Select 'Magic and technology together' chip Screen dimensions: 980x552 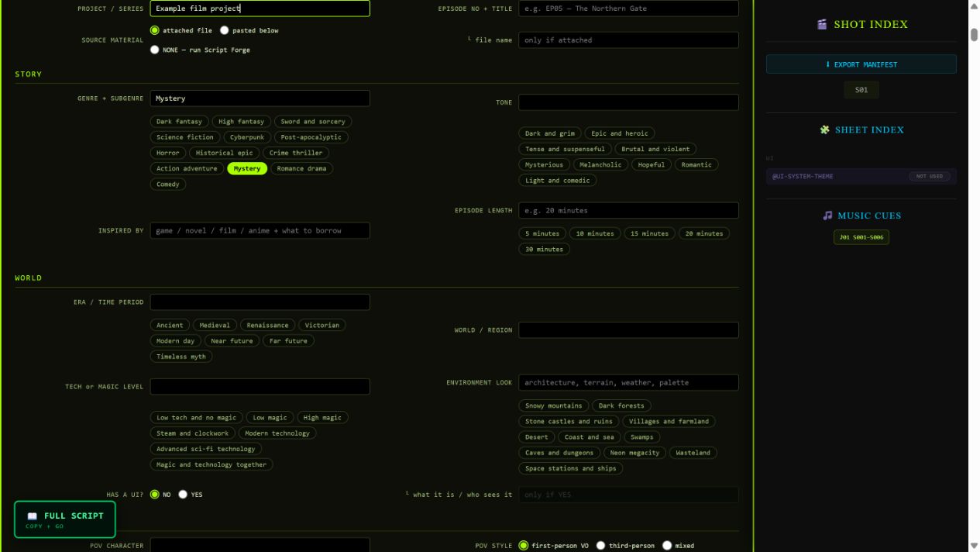[211, 464]
